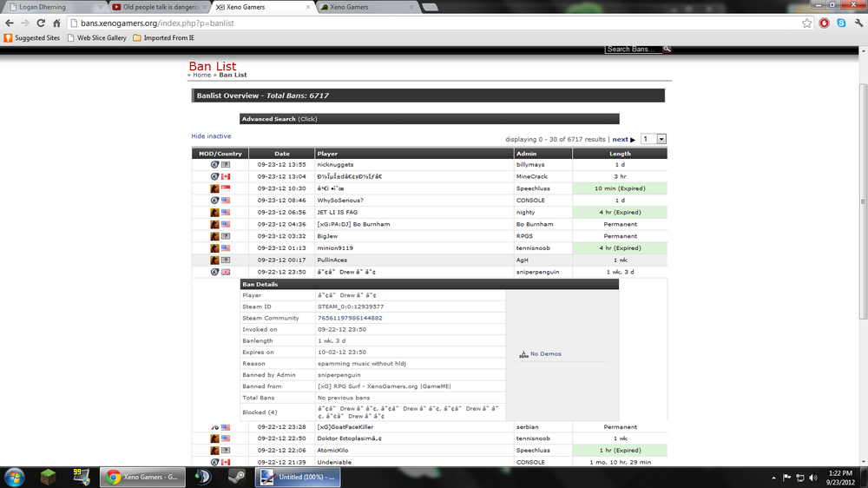Open a new browser tab

pos(431,7)
